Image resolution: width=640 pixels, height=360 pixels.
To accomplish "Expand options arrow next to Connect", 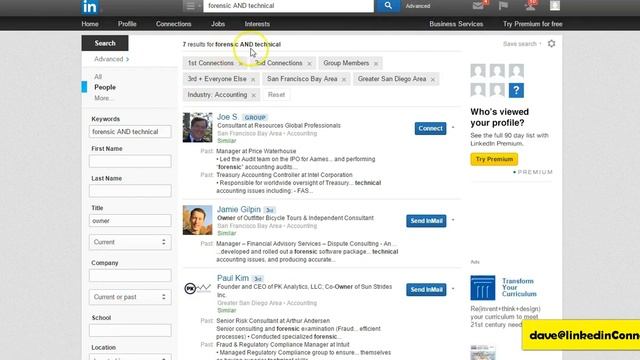I will (453, 128).
